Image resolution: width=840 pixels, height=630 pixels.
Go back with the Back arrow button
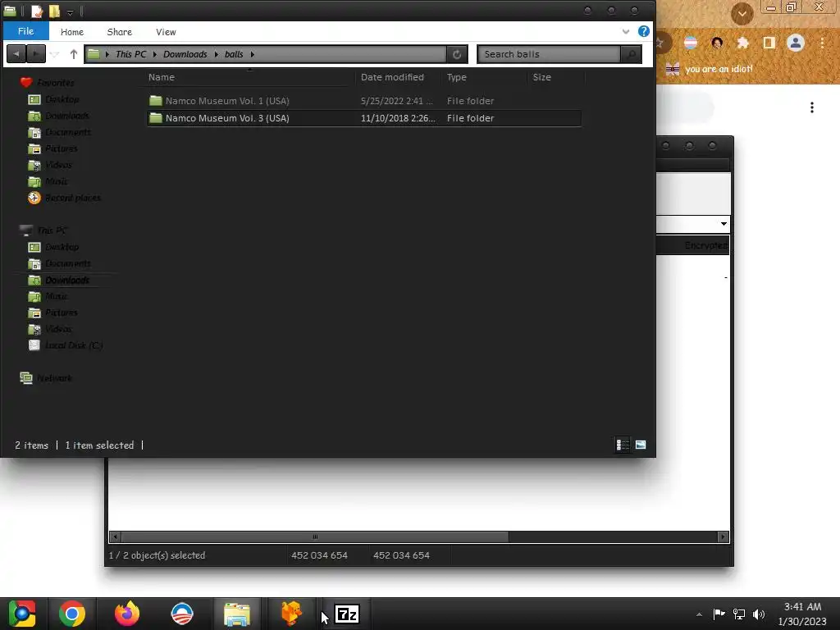coord(16,53)
